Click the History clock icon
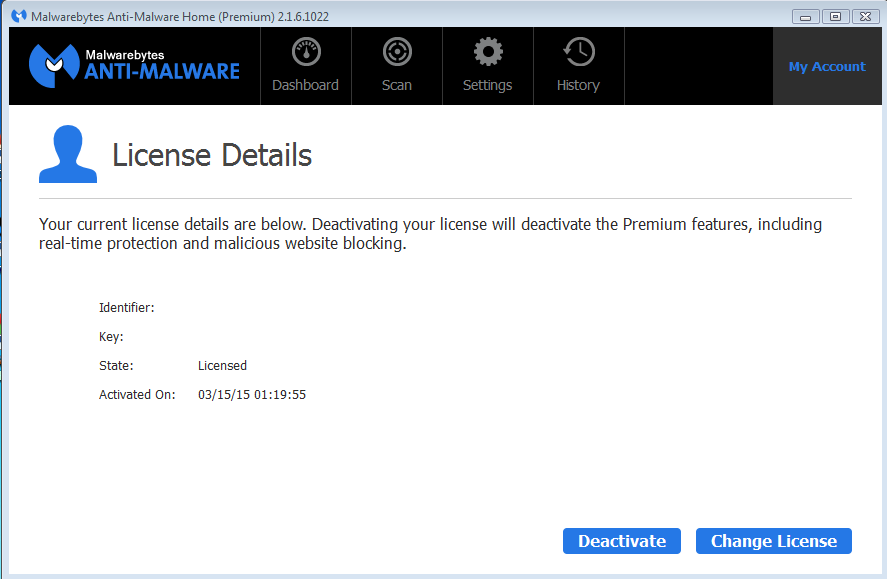The height and width of the screenshot is (579, 887). pos(579,52)
